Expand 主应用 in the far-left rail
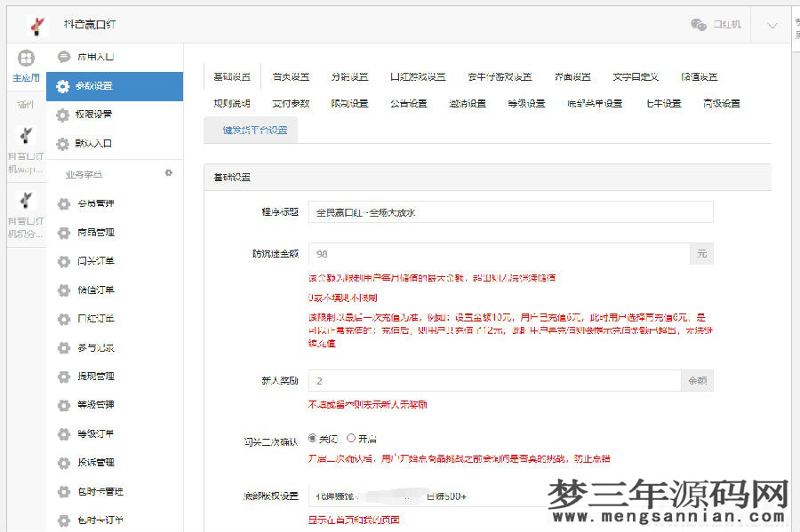The image size is (800, 532). coord(26,68)
